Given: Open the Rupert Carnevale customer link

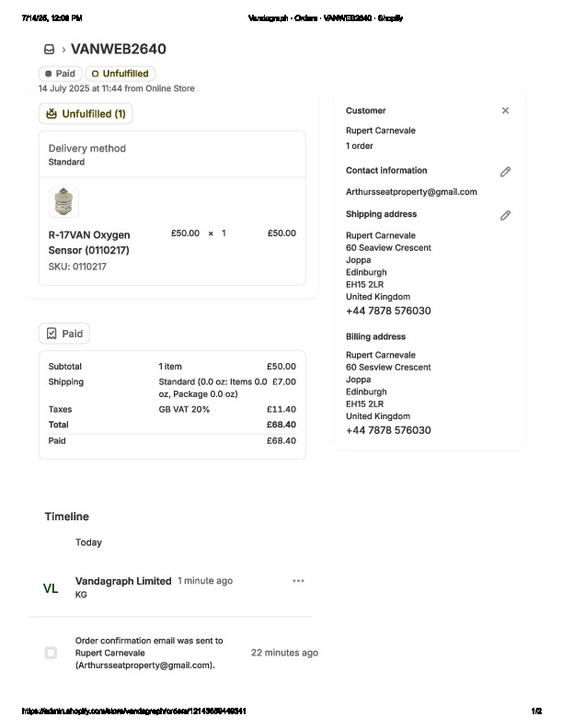Looking at the screenshot, I should click(x=380, y=131).
